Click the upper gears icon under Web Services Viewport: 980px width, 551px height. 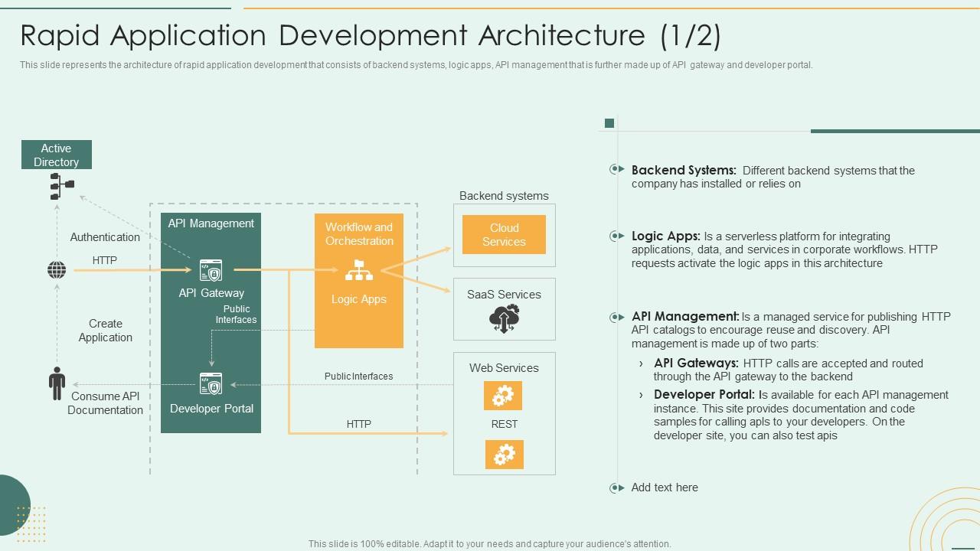[503, 396]
